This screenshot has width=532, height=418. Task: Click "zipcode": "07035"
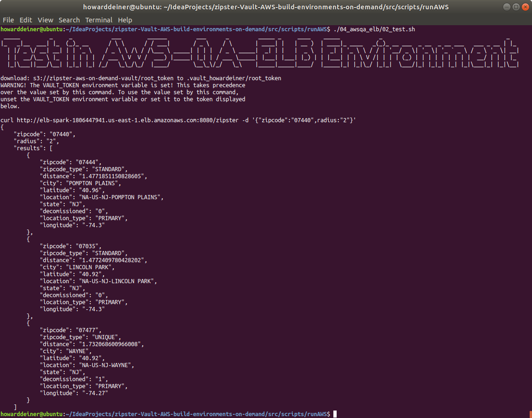(70, 246)
